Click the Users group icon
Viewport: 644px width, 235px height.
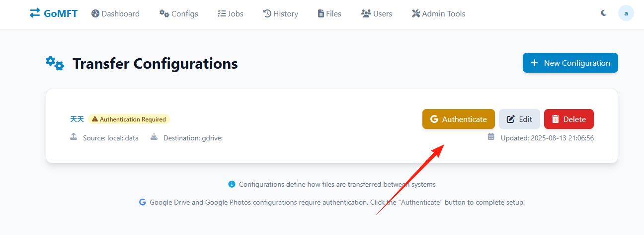pos(366,13)
